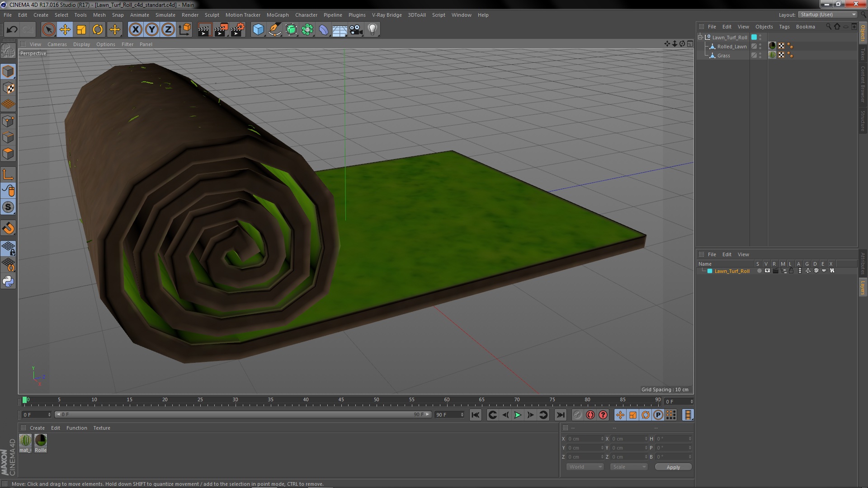Click the end frame 90 F stepper
This screenshot has width=868, height=488.
[462, 414]
